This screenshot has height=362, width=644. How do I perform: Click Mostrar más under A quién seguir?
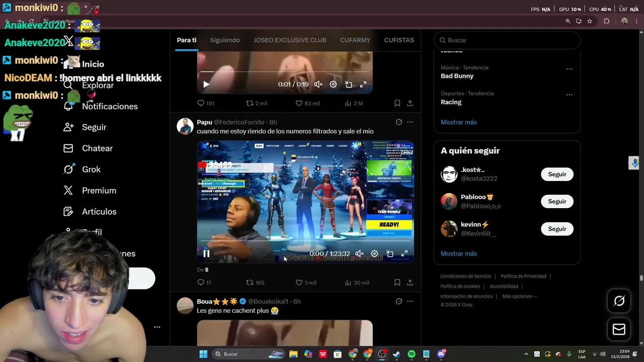point(459,253)
